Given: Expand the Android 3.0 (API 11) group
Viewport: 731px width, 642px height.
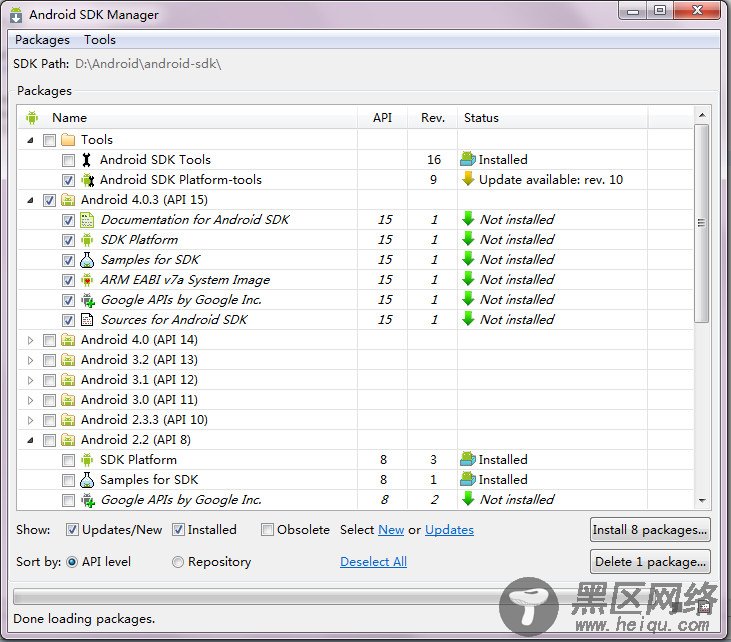Looking at the screenshot, I should [30, 400].
